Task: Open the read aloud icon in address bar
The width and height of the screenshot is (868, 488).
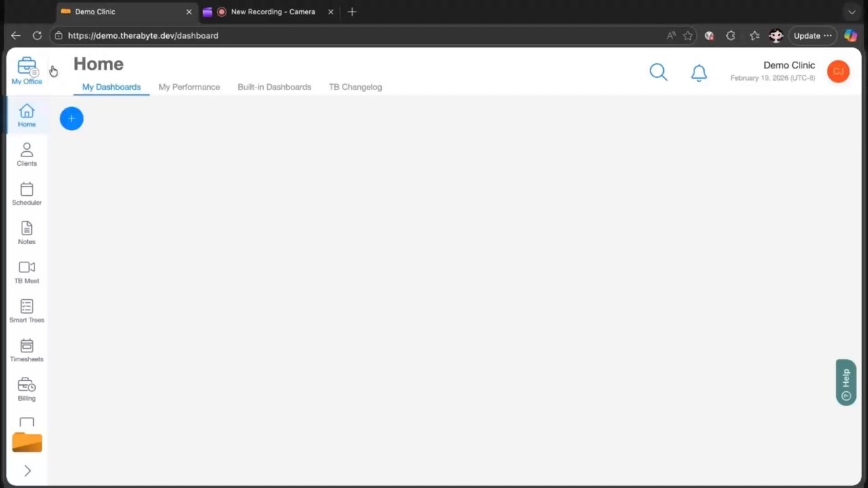Action: pyautogui.click(x=671, y=35)
